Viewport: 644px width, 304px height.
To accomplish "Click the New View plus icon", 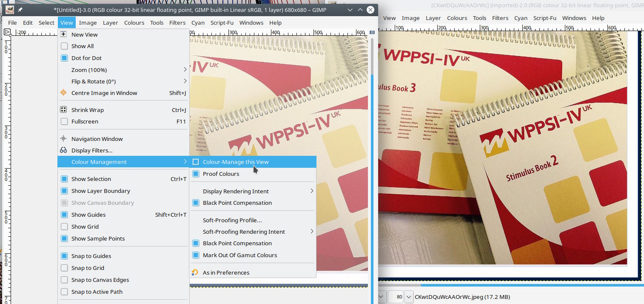I will 63,34.
